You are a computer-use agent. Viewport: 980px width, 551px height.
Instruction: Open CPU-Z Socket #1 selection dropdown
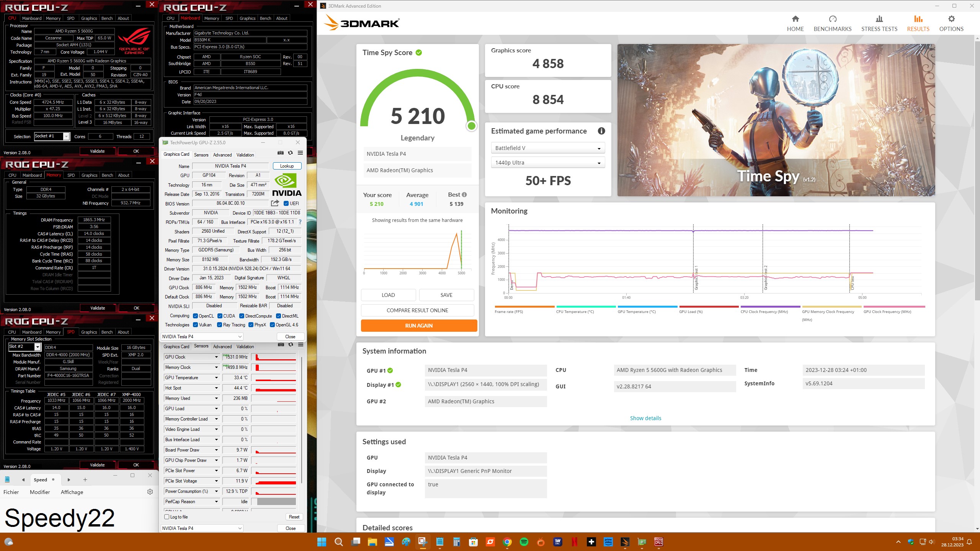click(52, 136)
